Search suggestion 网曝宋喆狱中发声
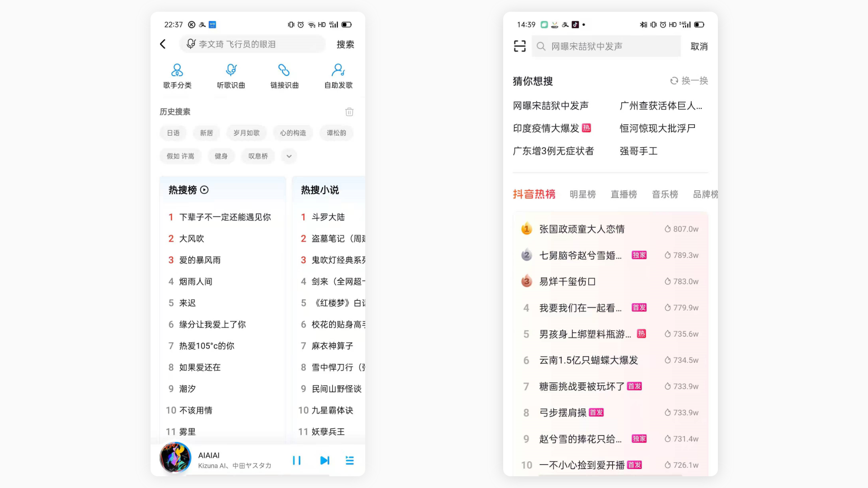This screenshot has height=488, width=868. [551, 106]
